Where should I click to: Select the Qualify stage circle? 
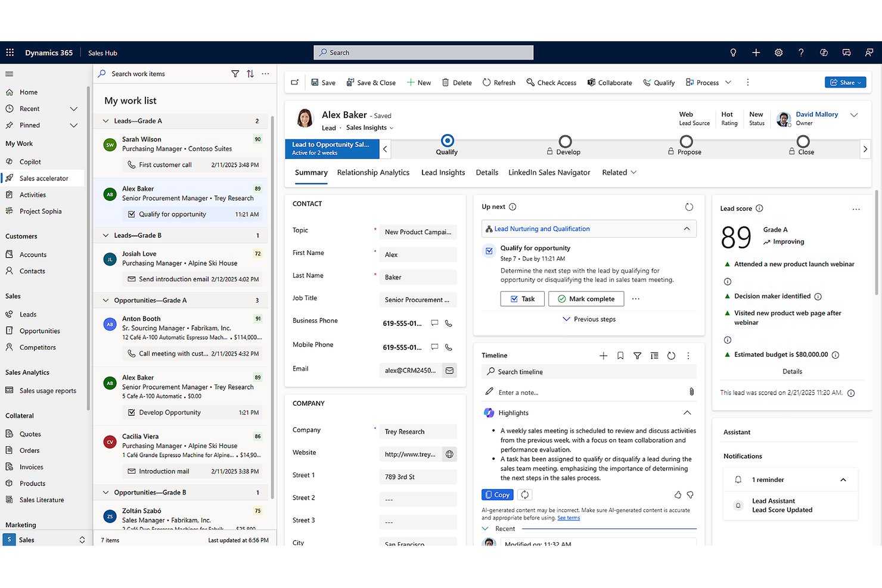pos(447,141)
